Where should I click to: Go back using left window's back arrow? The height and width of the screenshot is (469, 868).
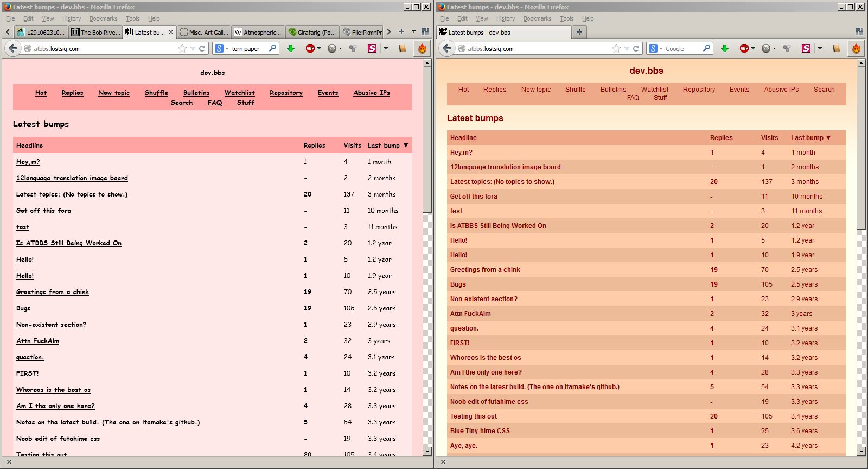tap(12, 48)
